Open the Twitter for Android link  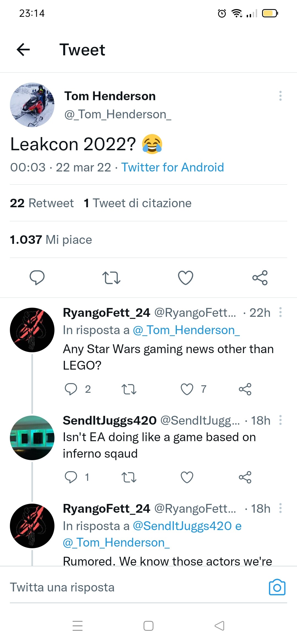172,167
